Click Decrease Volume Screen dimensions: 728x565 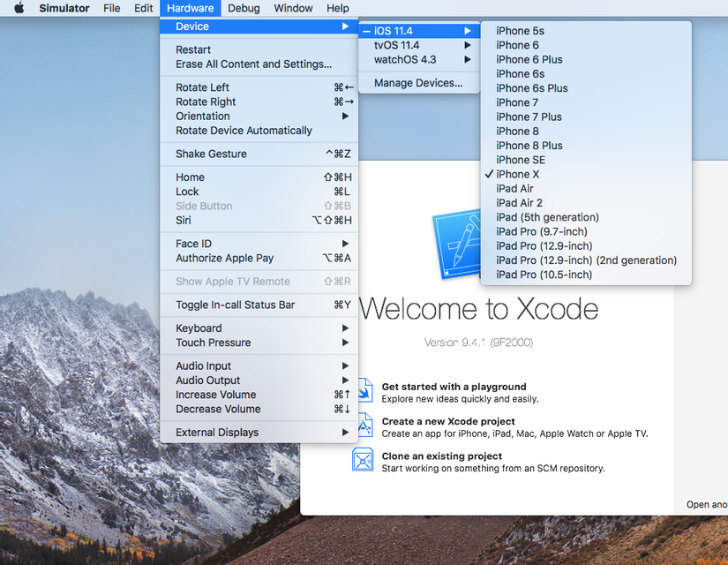pyautogui.click(x=259, y=410)
